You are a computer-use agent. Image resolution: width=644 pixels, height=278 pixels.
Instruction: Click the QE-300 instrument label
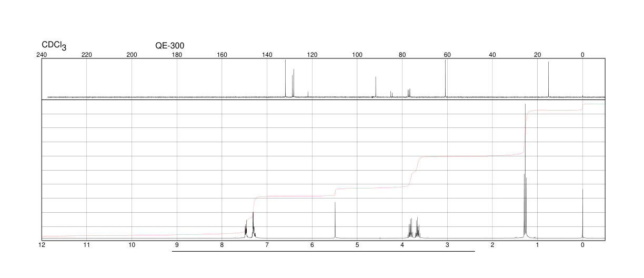[170, 45]
